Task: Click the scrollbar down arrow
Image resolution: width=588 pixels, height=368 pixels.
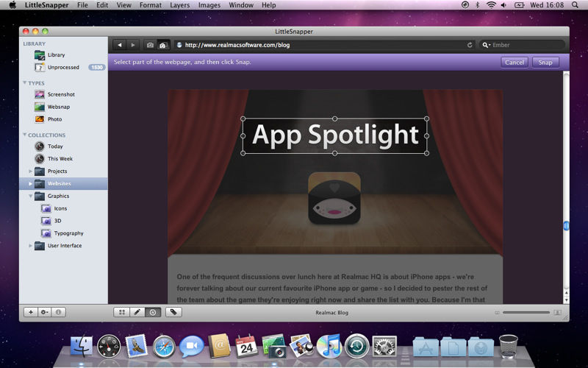Action: (566, 300)
